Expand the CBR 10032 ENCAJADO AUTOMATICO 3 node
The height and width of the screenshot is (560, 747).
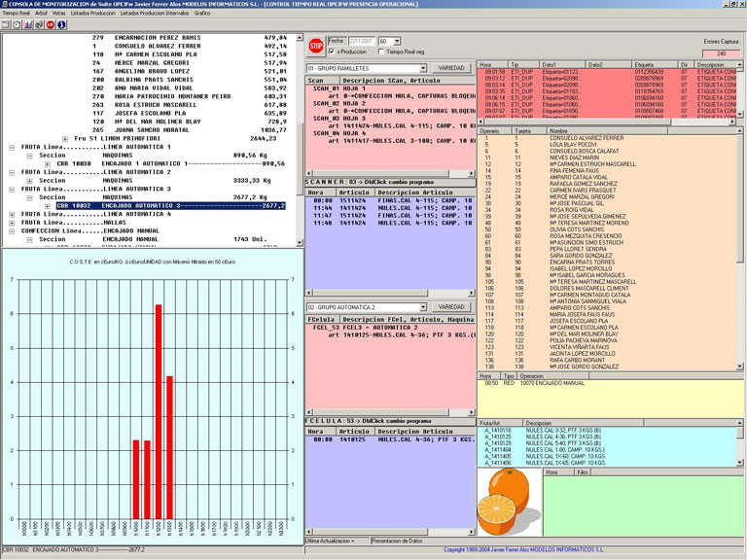[x=47, y=206]
